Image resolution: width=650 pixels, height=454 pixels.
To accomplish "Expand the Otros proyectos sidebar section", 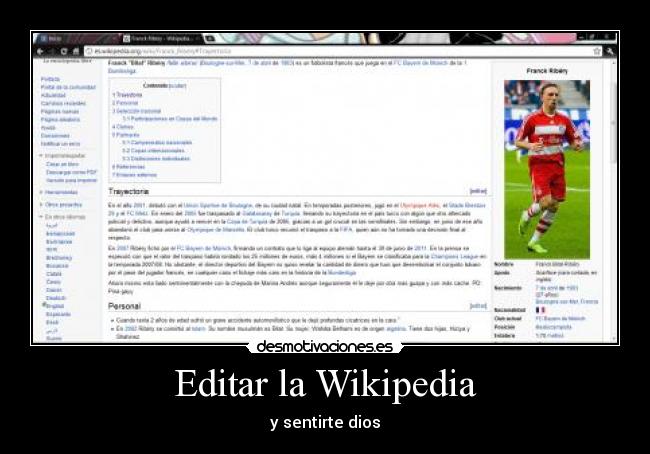I will (61, 205).
